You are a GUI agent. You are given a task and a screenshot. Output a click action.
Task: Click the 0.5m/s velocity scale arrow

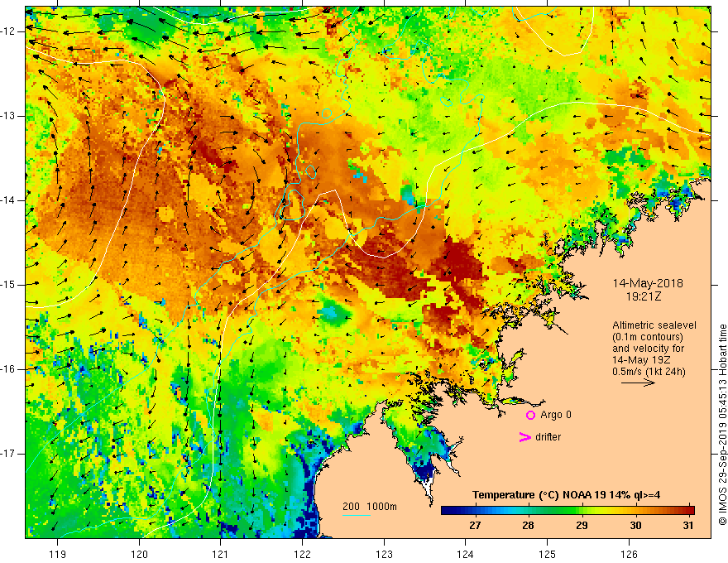[x=638, y=383]
